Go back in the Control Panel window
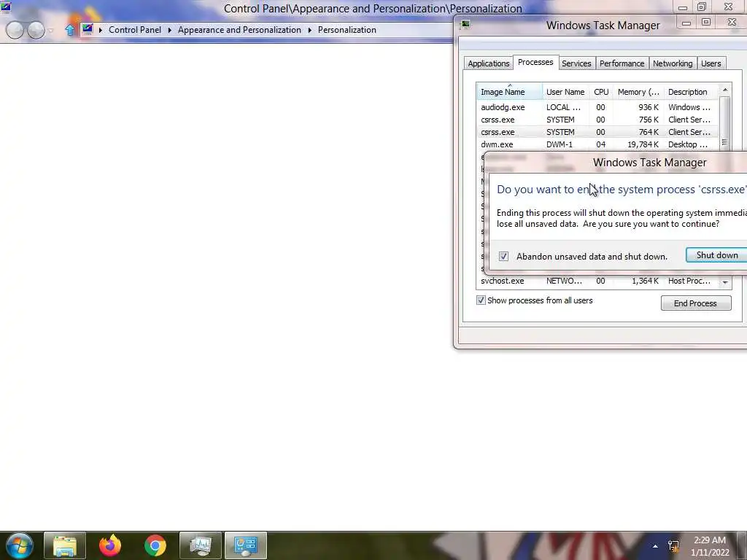Viewport: 747px width, 560px height. pyautogui.click(x=15, y=30)
